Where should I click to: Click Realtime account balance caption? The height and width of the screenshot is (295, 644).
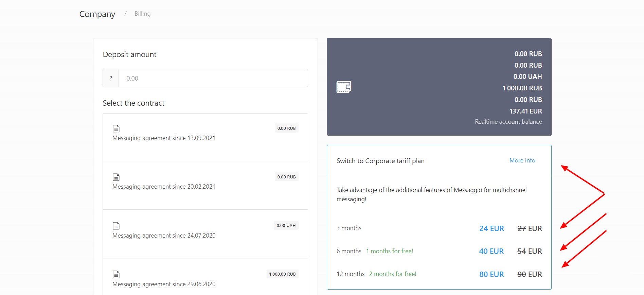point(508,122)
